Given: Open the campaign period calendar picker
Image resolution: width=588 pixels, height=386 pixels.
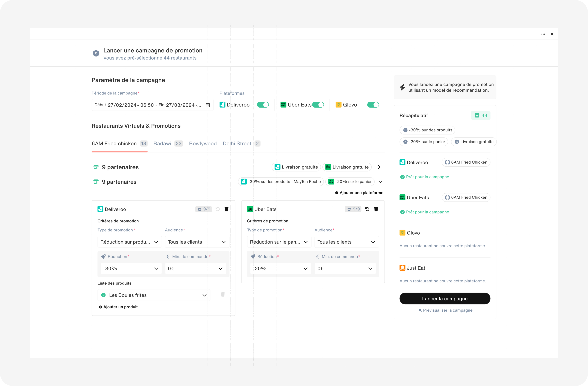Looking at the screenshot, I should coord(208,105).
